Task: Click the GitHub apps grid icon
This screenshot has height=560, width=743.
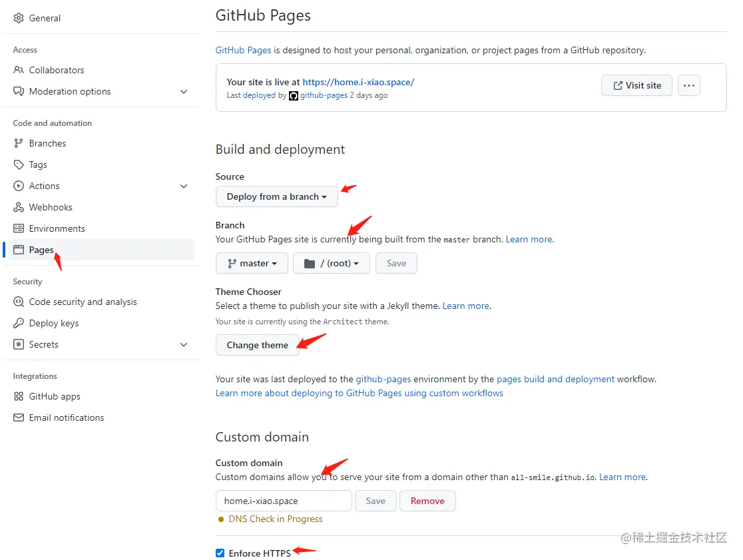Action: click(19, 396)
